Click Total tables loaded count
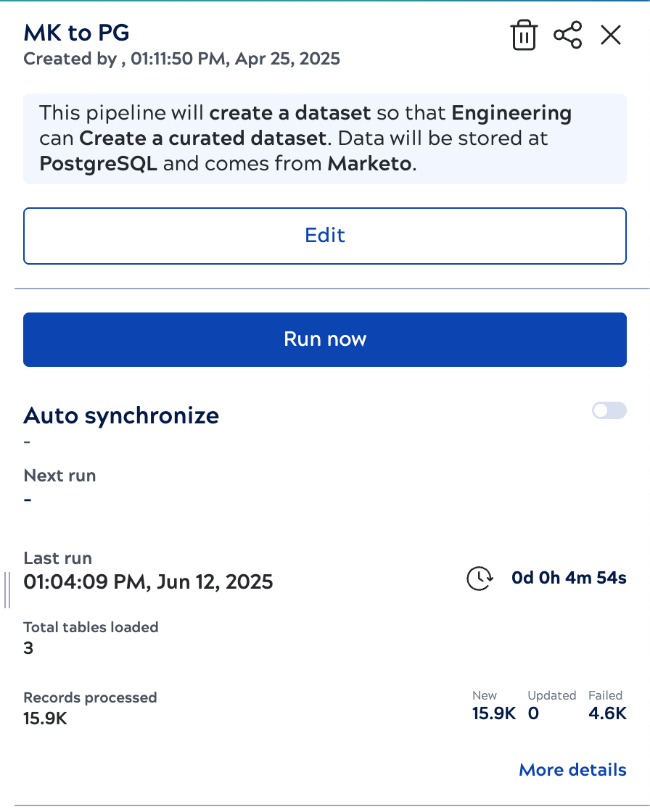The image size is (650, 812). pyautogui.click(x=28, y=648)
